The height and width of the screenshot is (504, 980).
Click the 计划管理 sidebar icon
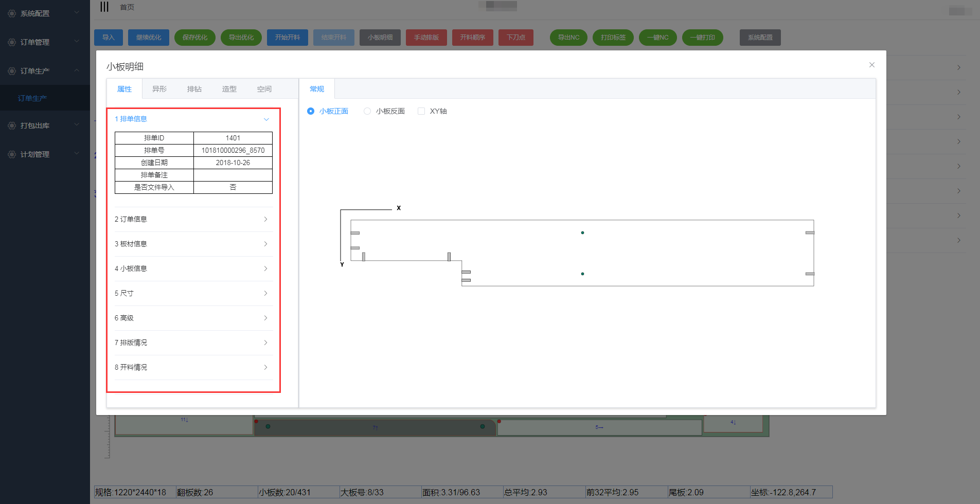tap(12, 154)
